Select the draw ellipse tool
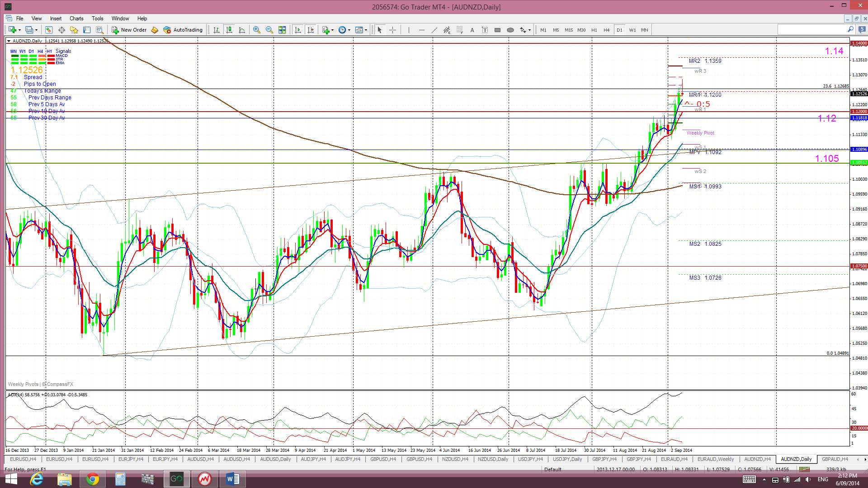Viewport: 868px width, 488px height. click(x=510, y=30)
